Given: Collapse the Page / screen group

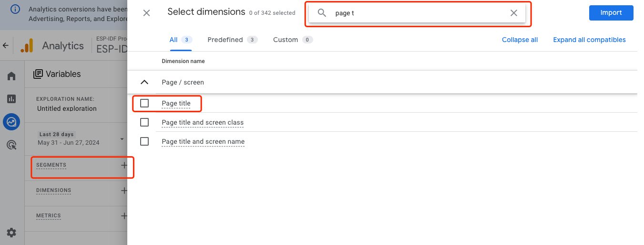Looking at the screenshot, I should pyautogui.click(x=144, y=82).
